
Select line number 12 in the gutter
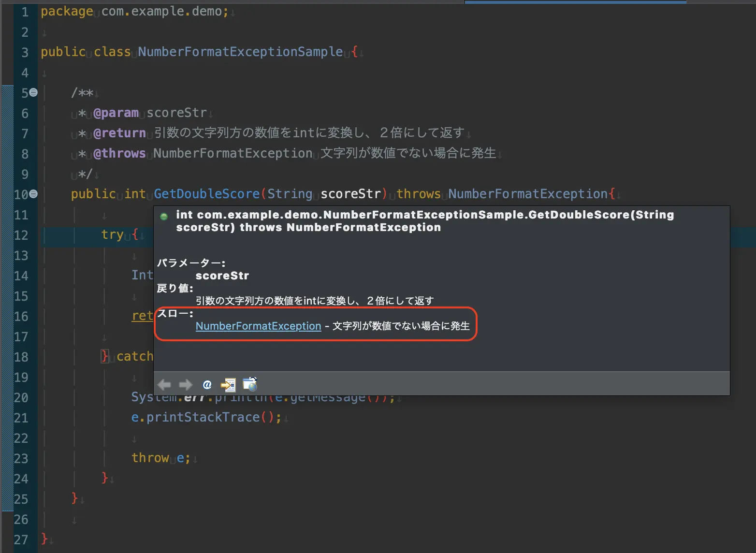[x=22, y=235]
